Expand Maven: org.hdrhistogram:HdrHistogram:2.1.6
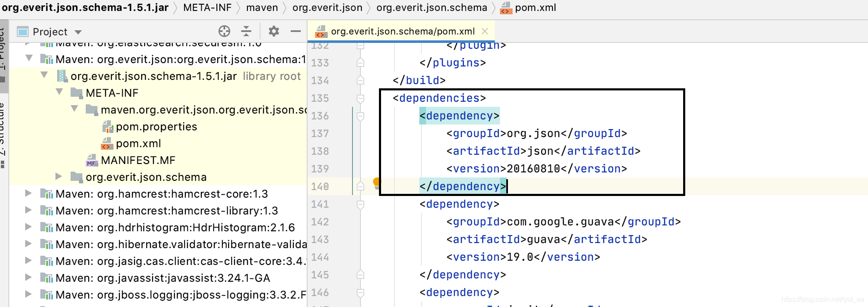This screenshot has height=307, width=868. 28,227
